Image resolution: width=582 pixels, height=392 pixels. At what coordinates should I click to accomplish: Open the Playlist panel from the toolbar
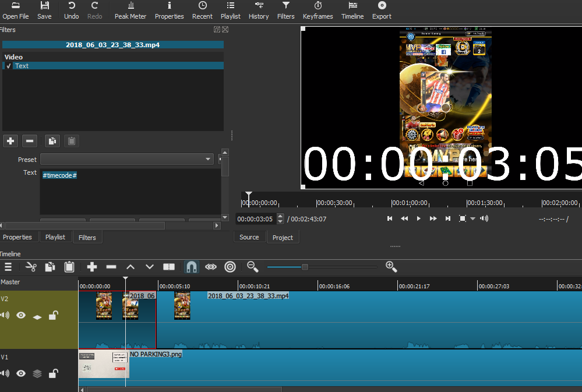coord(231,10)
